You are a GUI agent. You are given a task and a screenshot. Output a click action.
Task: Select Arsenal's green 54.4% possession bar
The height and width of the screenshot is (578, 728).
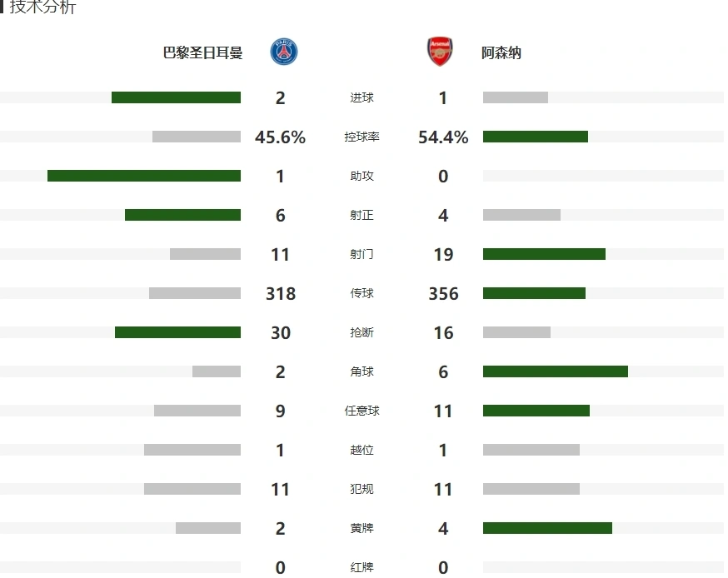[x=536, y=137]
